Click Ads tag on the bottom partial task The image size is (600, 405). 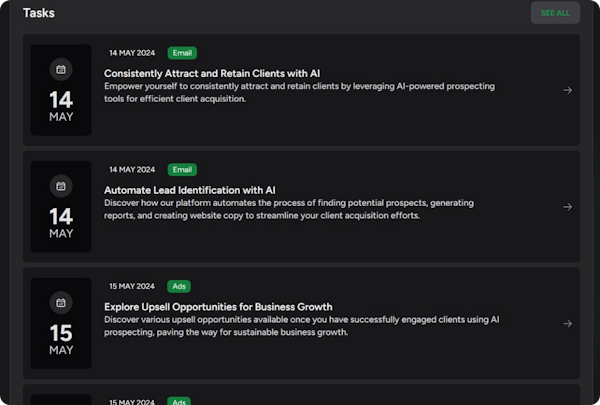(179, 401)
